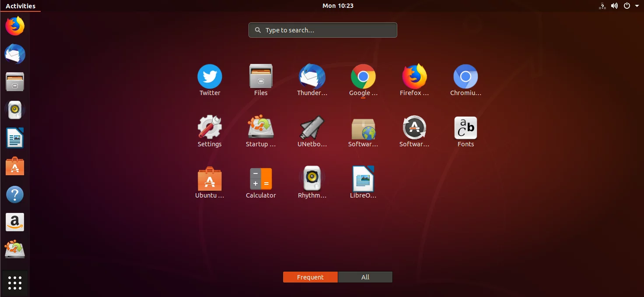Click the power icon in top bar
Viewport: 644px width, 297px height.
click(x=627, y=6)
